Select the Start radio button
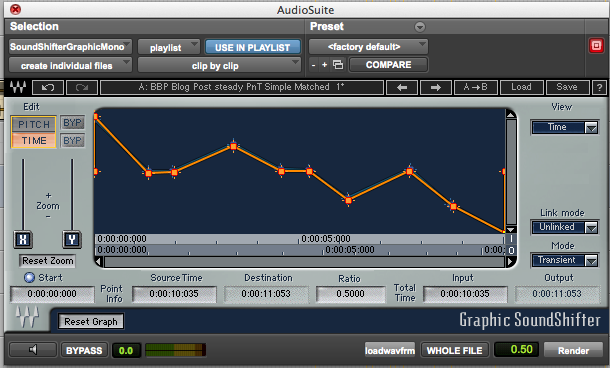The image size is (610, 368). point(29,277)
